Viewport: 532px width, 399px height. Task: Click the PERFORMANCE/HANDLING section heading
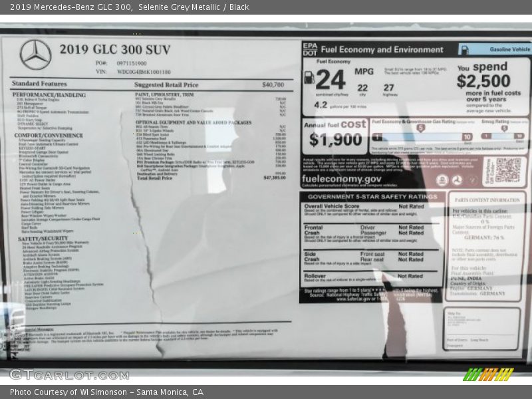pyautogui.click(x=49, y=95)
